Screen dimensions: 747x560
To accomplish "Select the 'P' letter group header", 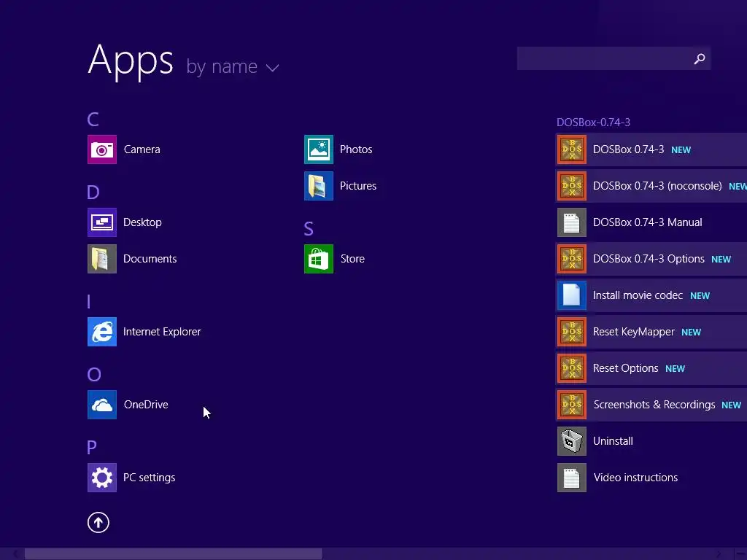I will (92, 447).
